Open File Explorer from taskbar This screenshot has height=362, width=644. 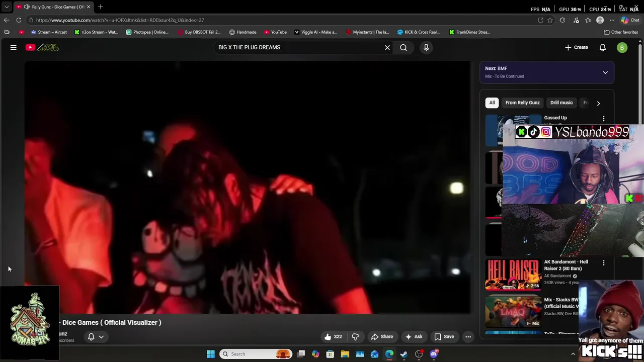point(345,354)
